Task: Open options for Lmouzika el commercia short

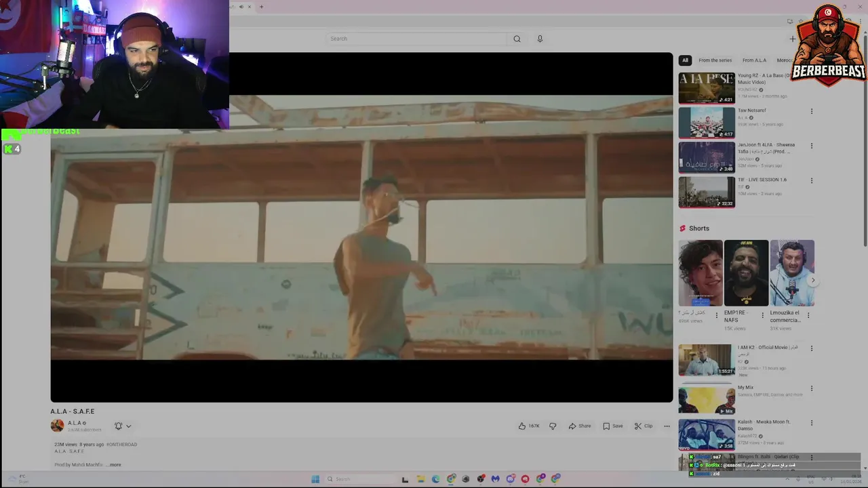Action: (x=808, y=315)
